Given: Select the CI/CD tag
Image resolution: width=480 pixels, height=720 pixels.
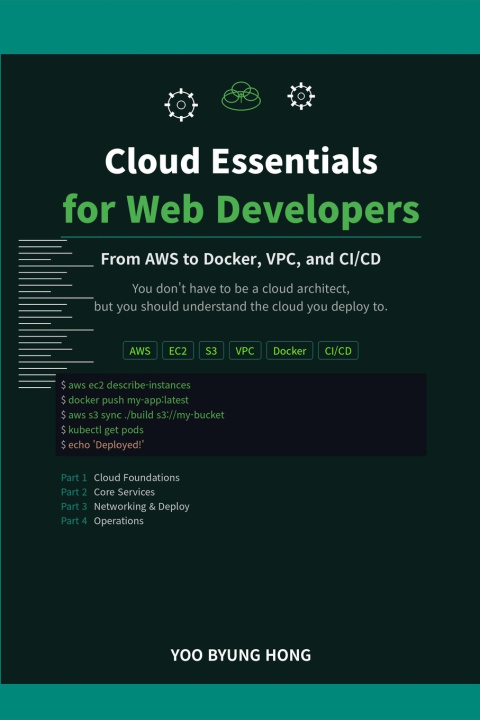Looking at the screenshot, I should (338, 351).
